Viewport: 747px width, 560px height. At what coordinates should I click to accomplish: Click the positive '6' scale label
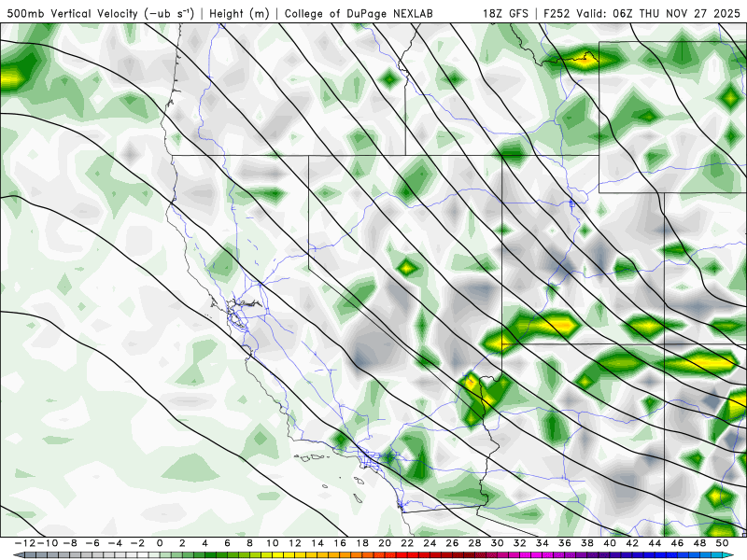pyautogui.click(x=227, y=543)
